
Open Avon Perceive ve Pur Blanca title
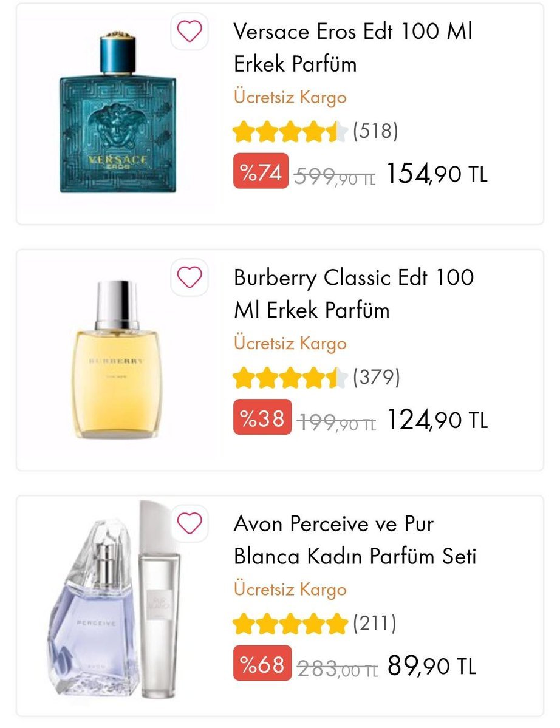click(355, 540)
